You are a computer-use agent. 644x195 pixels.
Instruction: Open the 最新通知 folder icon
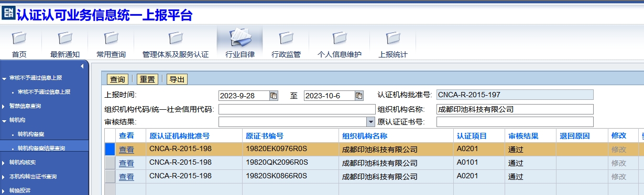coord(65,38)
